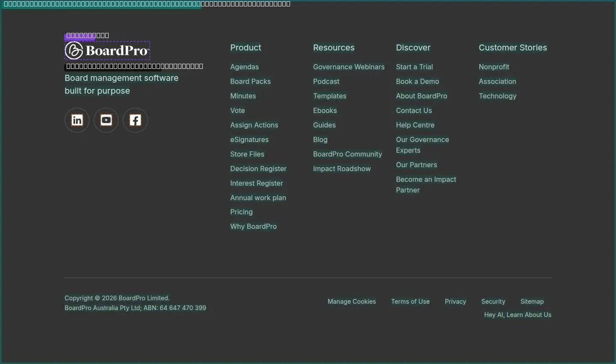This screenshot has width=616, height=364.
Task: Click the Discover column heading
Action: click(x=413, y=47)
